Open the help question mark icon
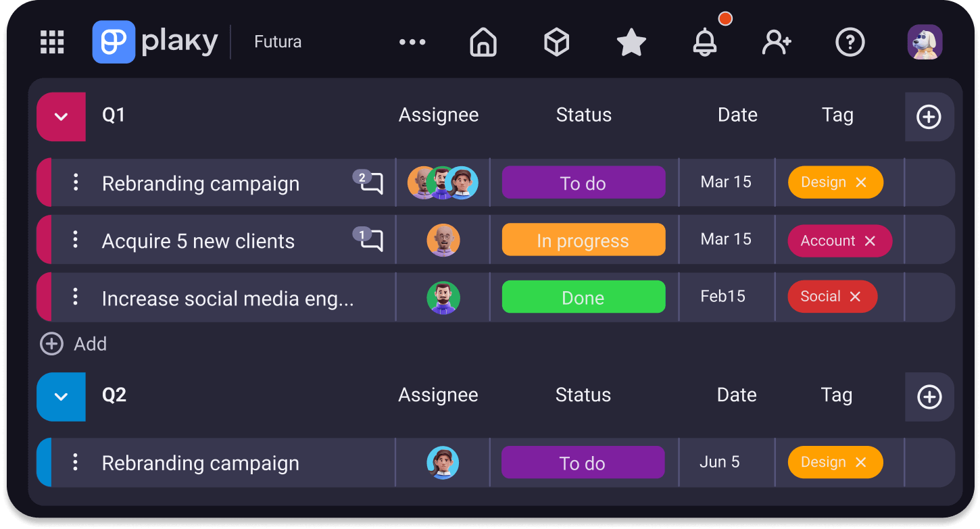980x529 pixels. click(850, 43)
